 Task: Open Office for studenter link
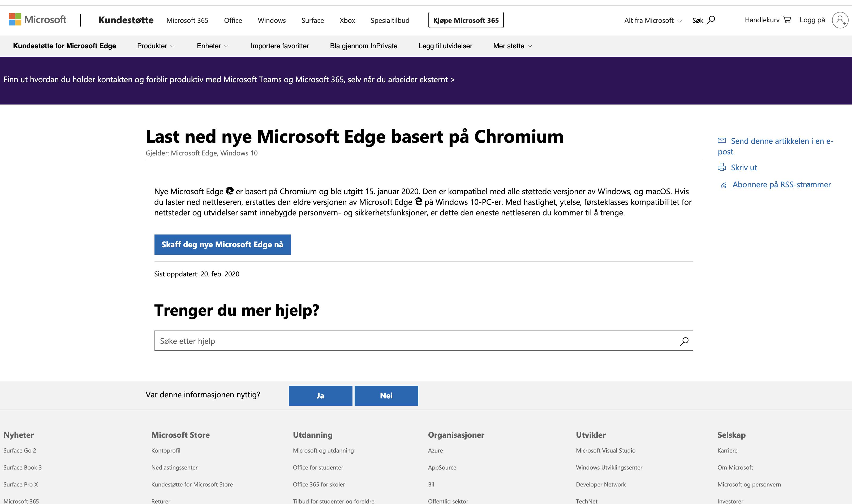(318, 467)
